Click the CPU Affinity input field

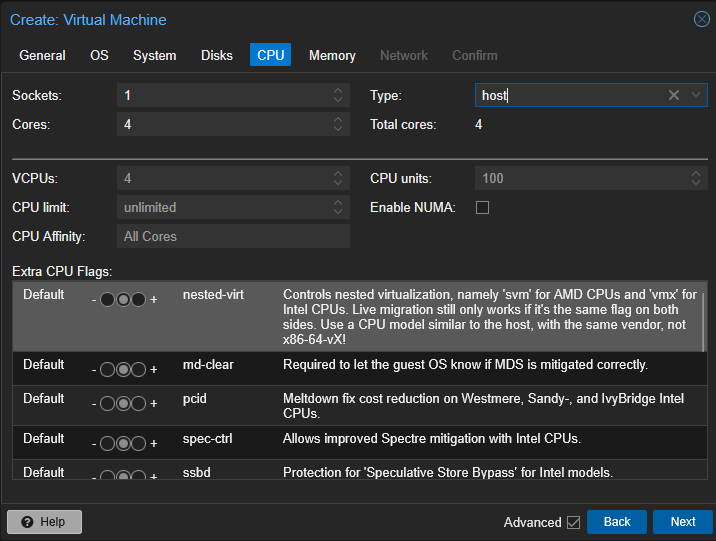point(233,237)
